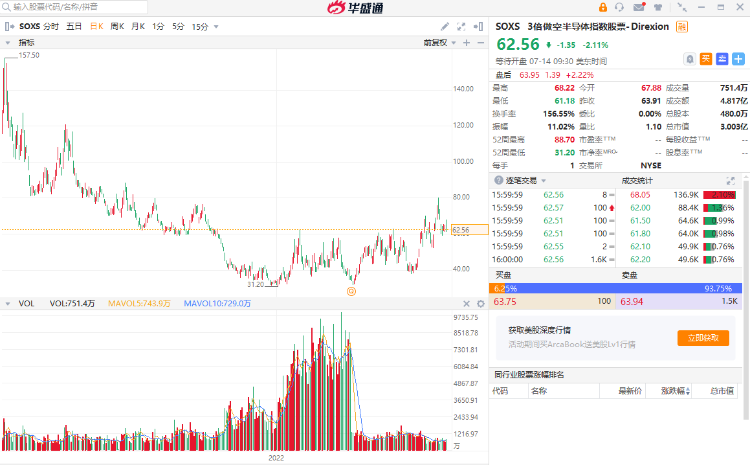Open customer service headset icon
Viewport: 750px width, 465px height.
tap(619, 7)
